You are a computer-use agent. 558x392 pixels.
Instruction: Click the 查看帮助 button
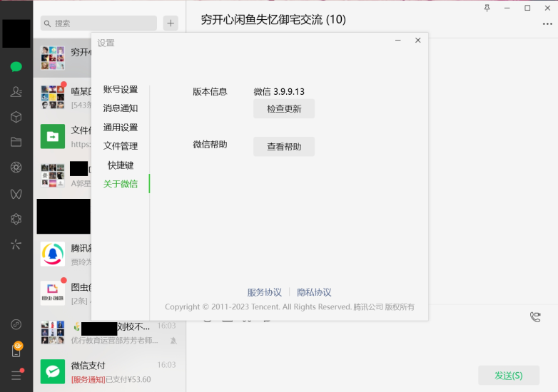[x=284, y=146]
